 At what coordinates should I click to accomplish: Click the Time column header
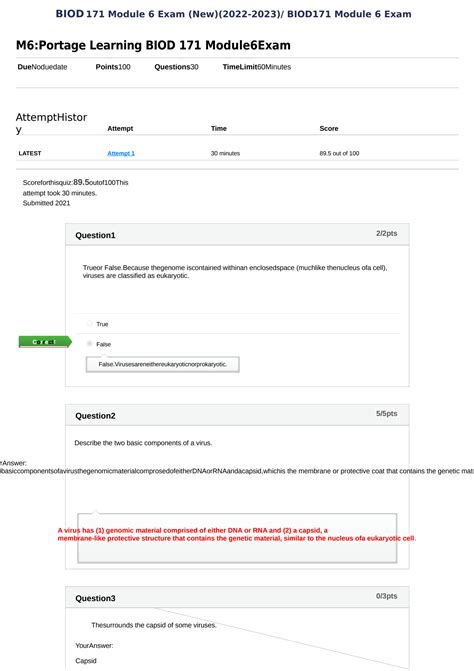click(219, 128)
